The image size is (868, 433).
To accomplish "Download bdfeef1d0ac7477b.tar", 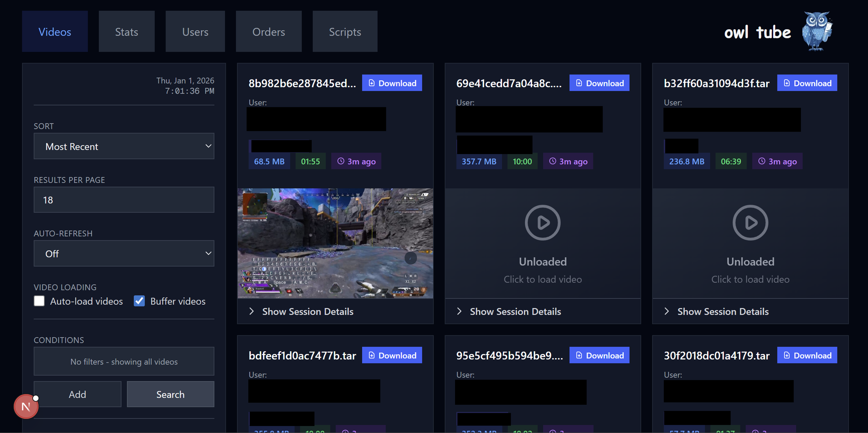I will point(392,355).
